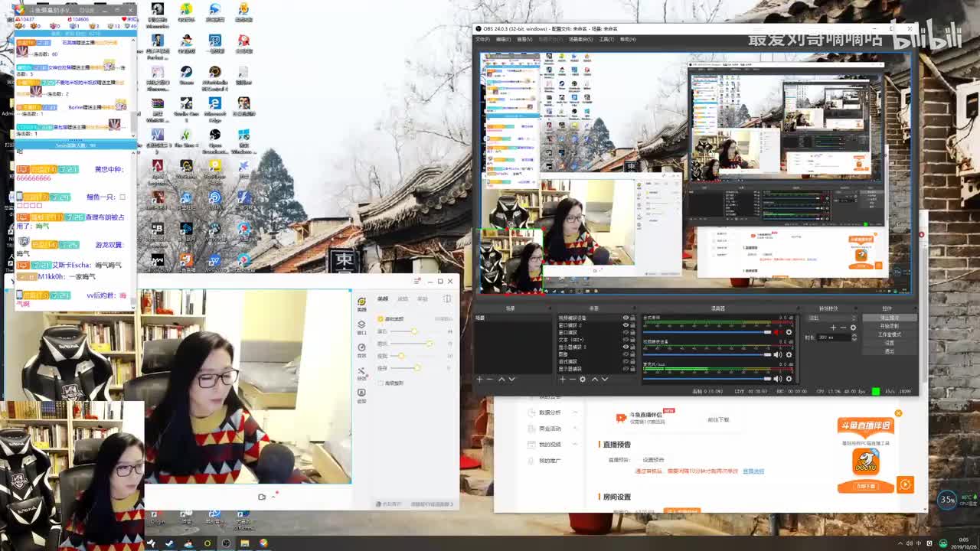Open the OBS 文件 menu
Viewport: 980px width, 551px height.
point(482,39)
